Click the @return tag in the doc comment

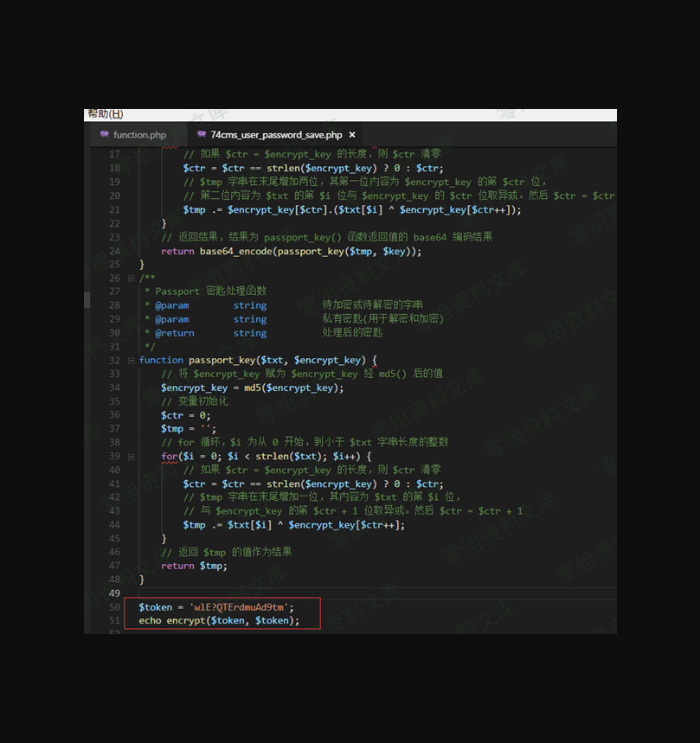(x=175, y=333)
